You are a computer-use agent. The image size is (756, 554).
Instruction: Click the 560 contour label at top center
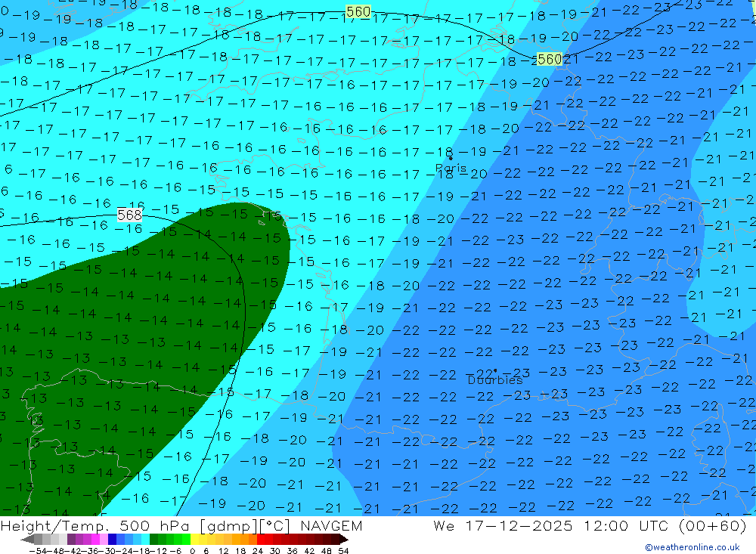[358, 11]
